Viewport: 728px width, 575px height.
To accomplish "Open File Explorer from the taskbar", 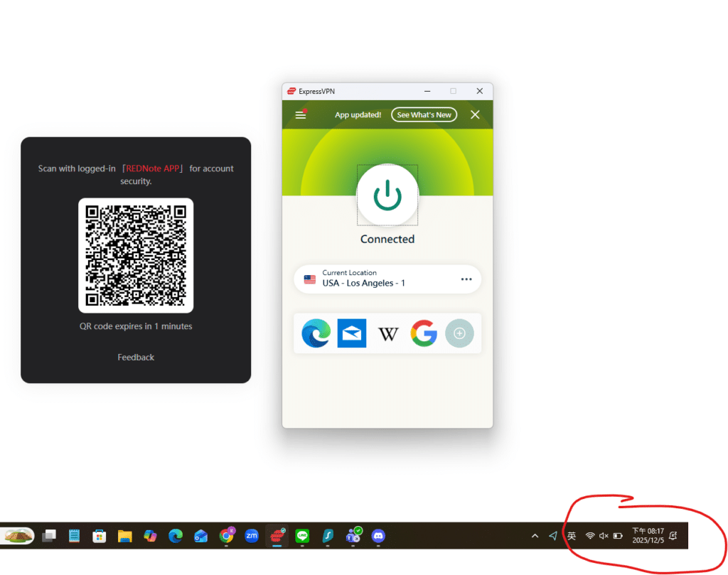I will coord(125,536).
